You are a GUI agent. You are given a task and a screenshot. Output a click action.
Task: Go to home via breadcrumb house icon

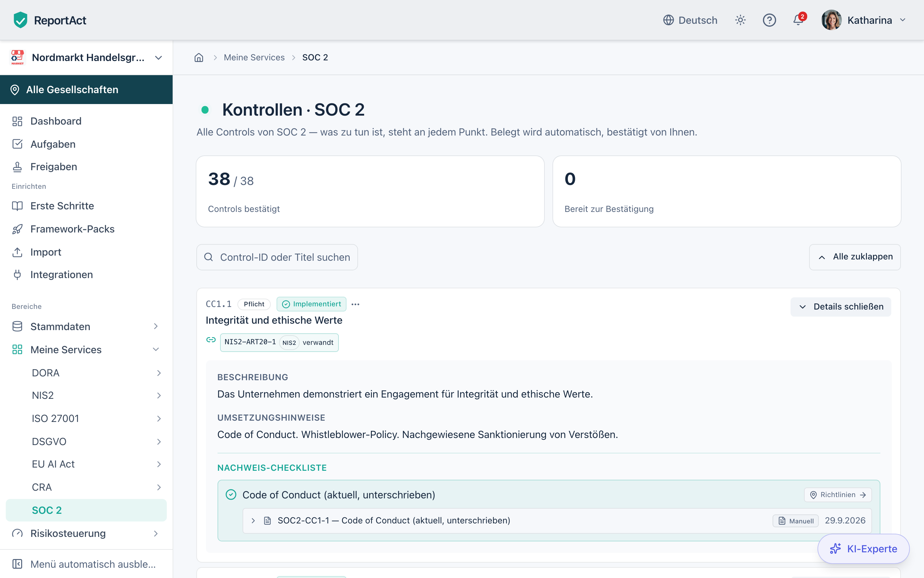pyautogui.click(x=199, y=57)
